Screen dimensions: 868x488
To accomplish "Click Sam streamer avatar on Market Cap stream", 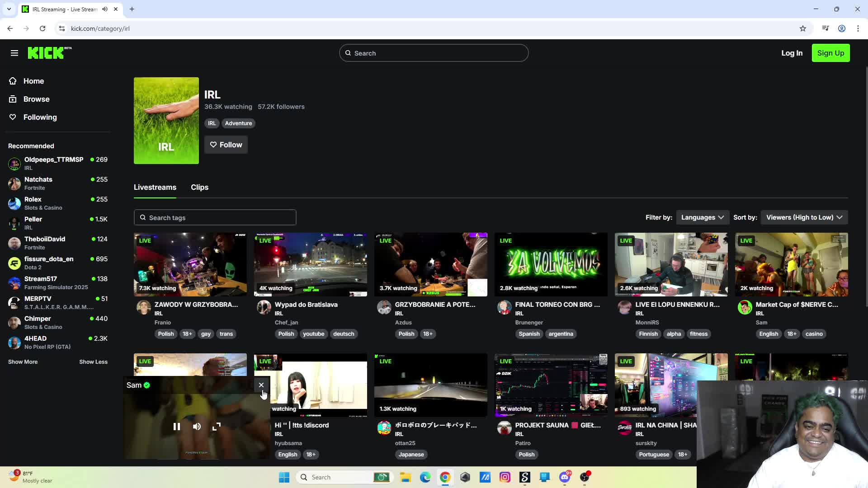I will point(745,308).
